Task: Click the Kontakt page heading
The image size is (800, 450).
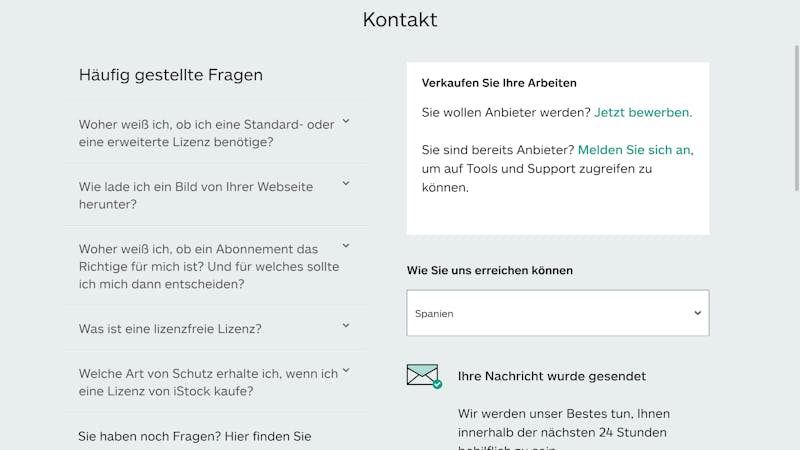Action: pyautogui.click(x=400, y=20)
